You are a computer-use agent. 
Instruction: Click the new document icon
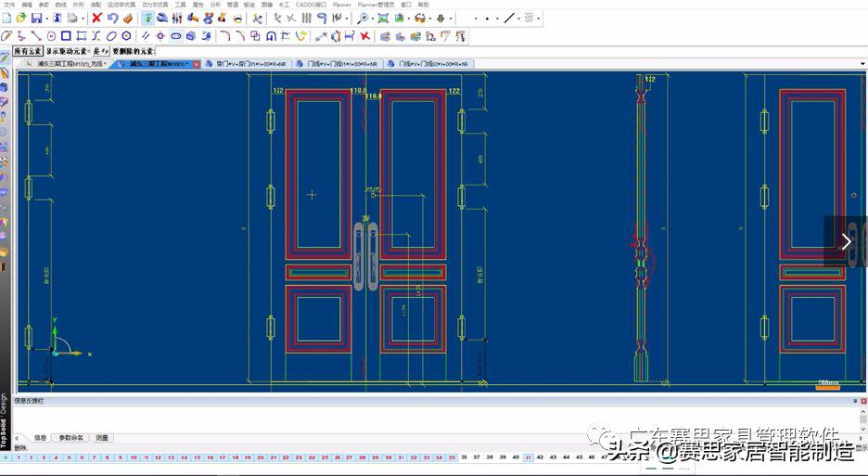pyautogui.click(x=6, y=19)
